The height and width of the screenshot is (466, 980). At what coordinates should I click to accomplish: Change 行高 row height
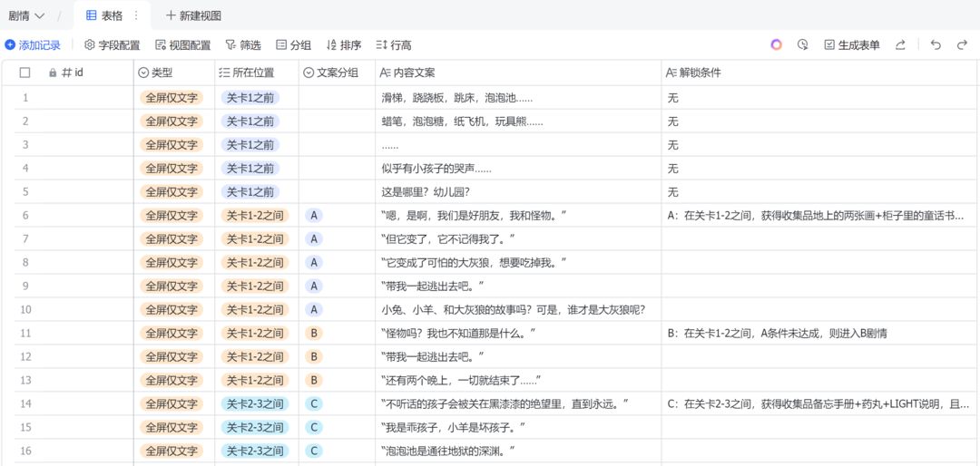click(x=394, y=45)
